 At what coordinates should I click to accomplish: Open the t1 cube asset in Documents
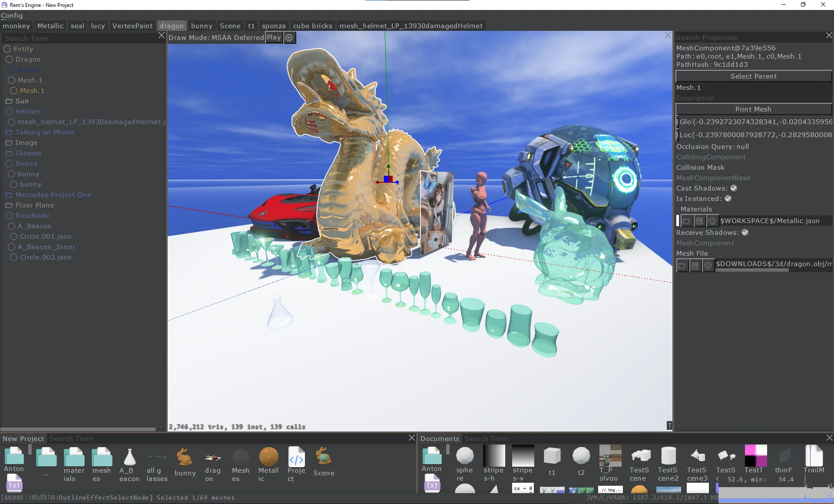pos(552,456)
